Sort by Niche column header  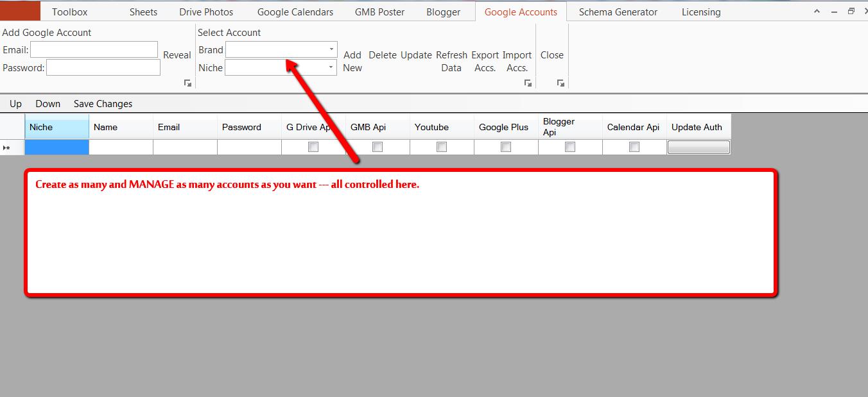click(x=56, y=127)
